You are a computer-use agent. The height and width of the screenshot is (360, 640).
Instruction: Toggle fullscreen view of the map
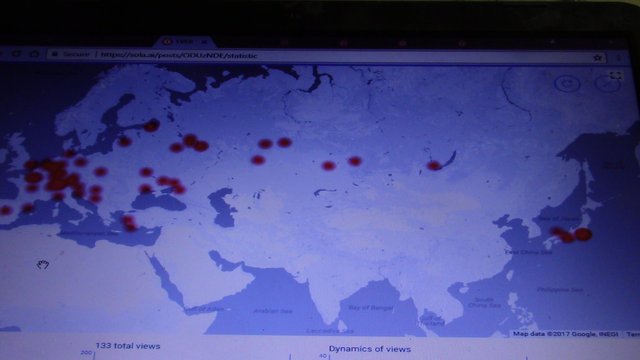[x=616, y=76]
